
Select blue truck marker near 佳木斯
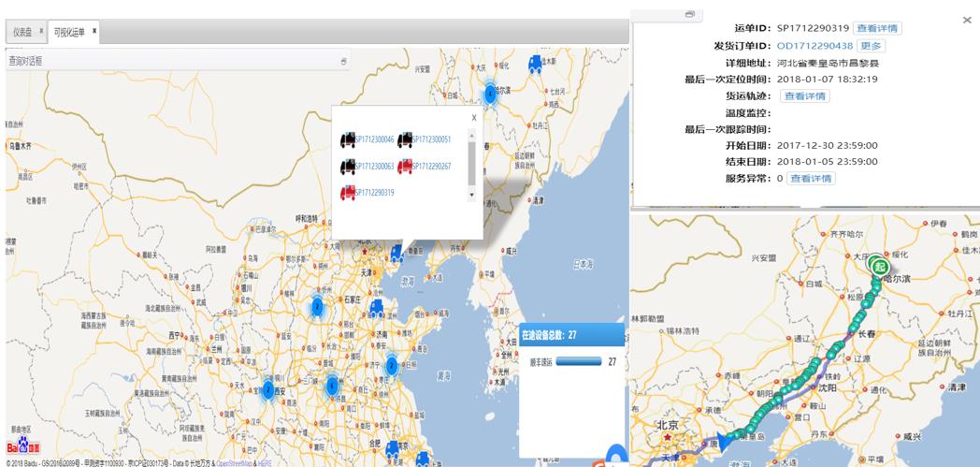pyautogui.click(x=535, y=64)
